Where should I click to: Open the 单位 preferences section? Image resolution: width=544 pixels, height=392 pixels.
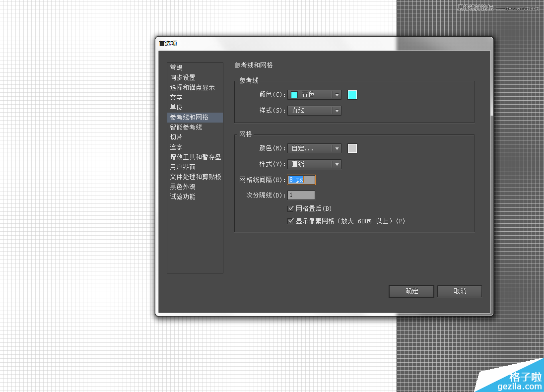[176, 107]
